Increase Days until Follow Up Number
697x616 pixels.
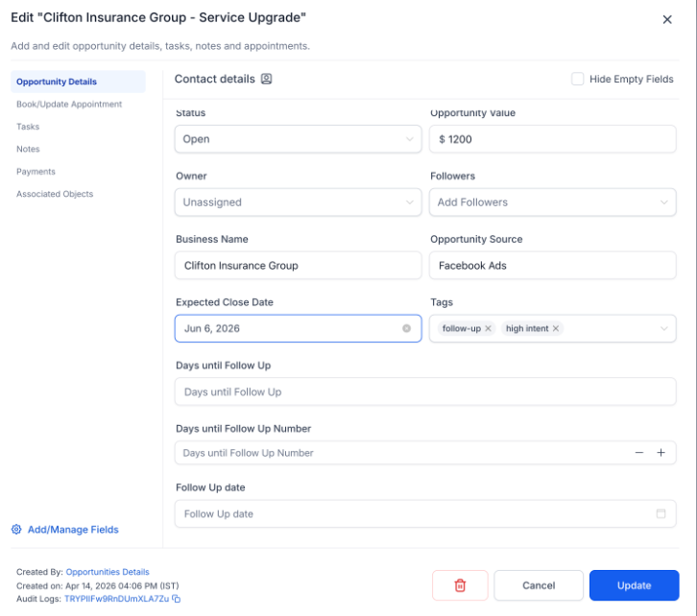[661, 453]
